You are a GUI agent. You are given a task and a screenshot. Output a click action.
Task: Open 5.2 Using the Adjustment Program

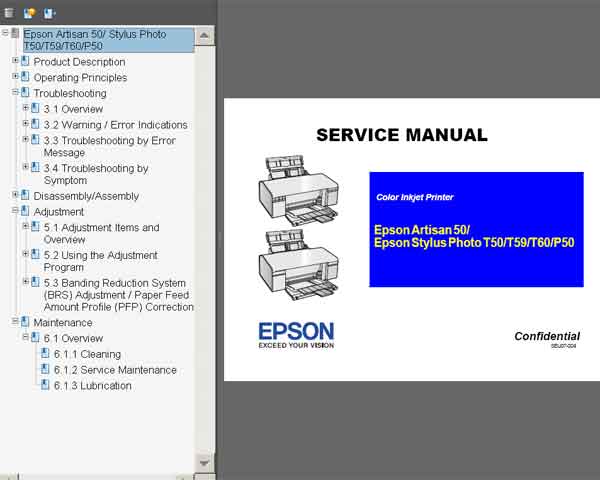tap(100, 261)
